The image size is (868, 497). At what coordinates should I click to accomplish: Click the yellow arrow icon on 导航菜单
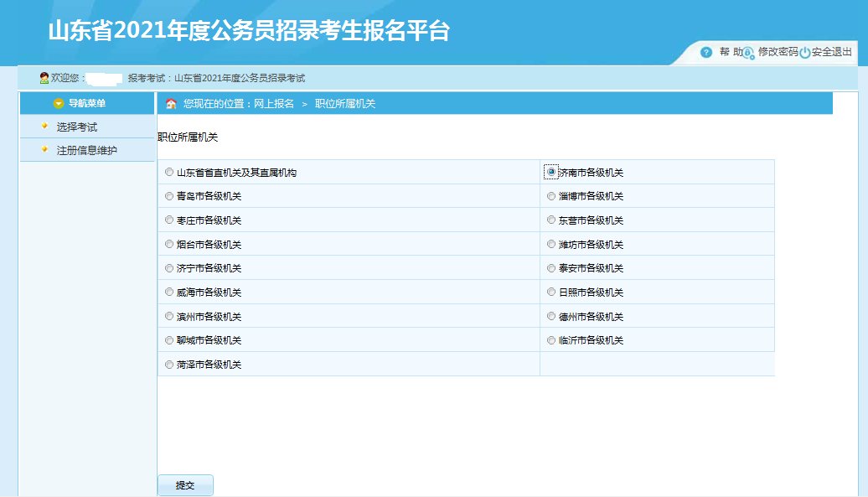pos(58,103)
